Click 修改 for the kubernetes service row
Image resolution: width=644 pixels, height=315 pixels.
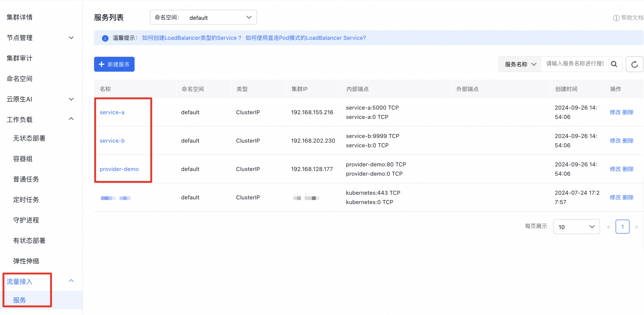(x=615, y=197)
